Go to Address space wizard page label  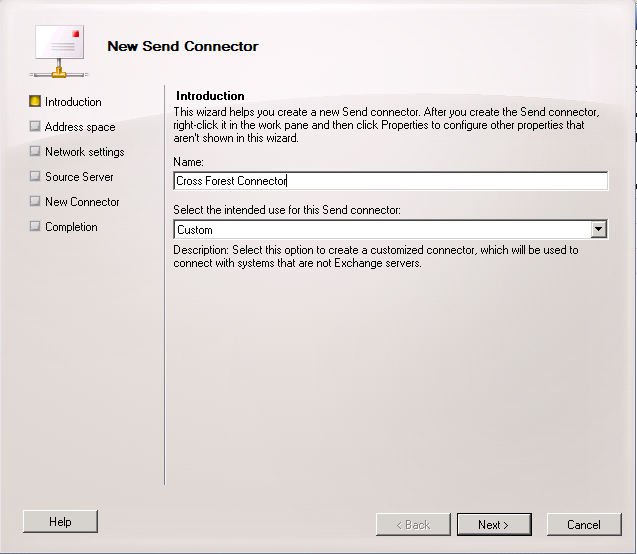click(80, 127)
